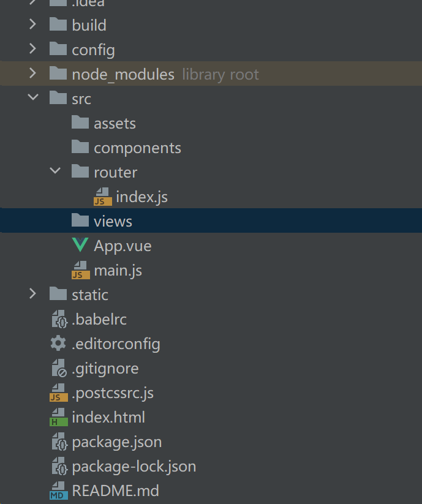Click the node_modules folder icon
The height and width of the screenshot is (504, 422).
click(x=58, y=74)
